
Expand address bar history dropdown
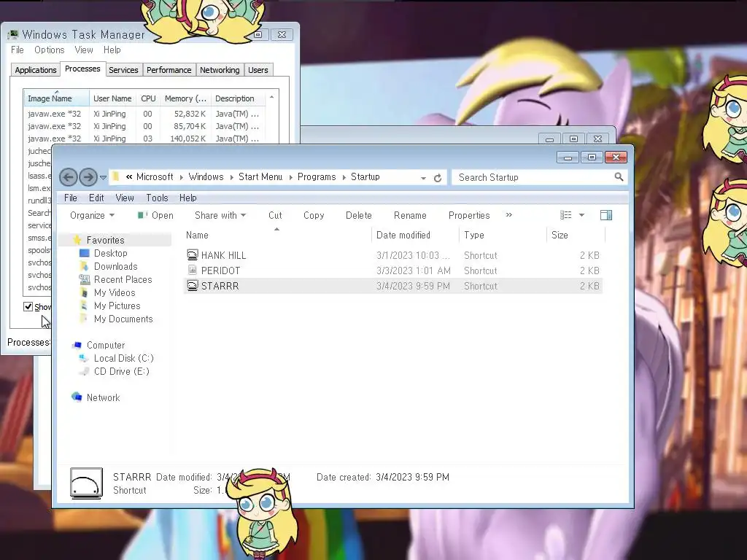[x=423, y=178]
